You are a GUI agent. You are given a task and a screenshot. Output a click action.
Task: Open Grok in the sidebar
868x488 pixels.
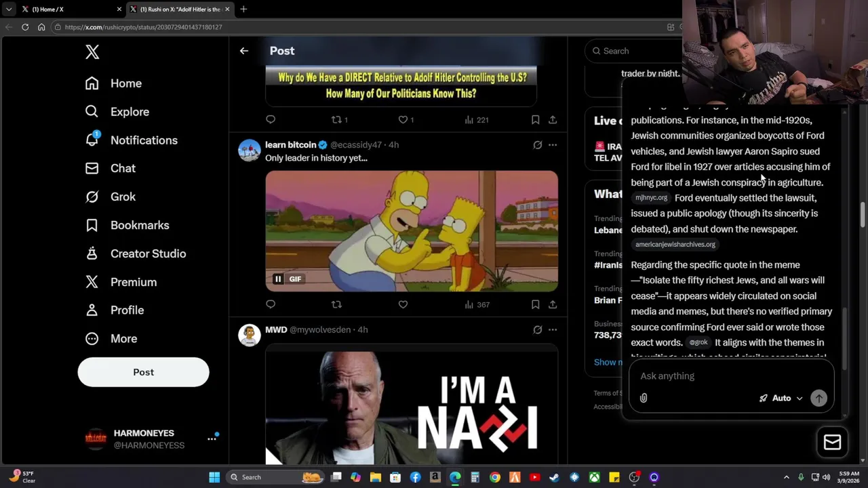[x=110, y=197]
